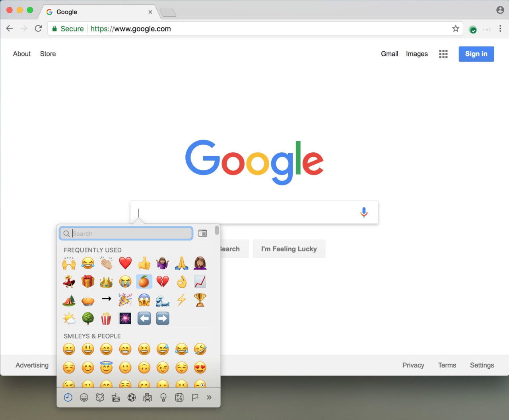Close the Google tab
The width and height of the screenshot is (509, 420).
click(150, 12)
